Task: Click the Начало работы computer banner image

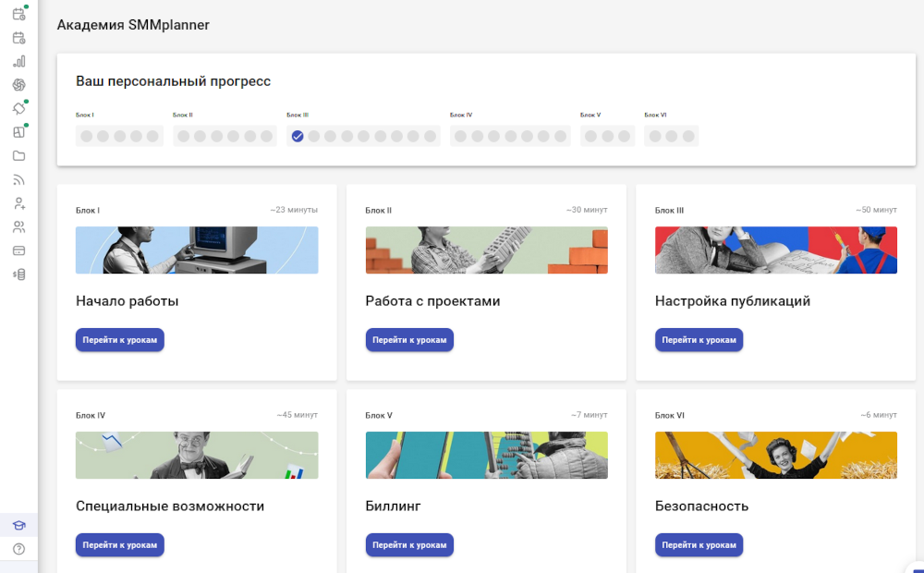Action: 197,250
